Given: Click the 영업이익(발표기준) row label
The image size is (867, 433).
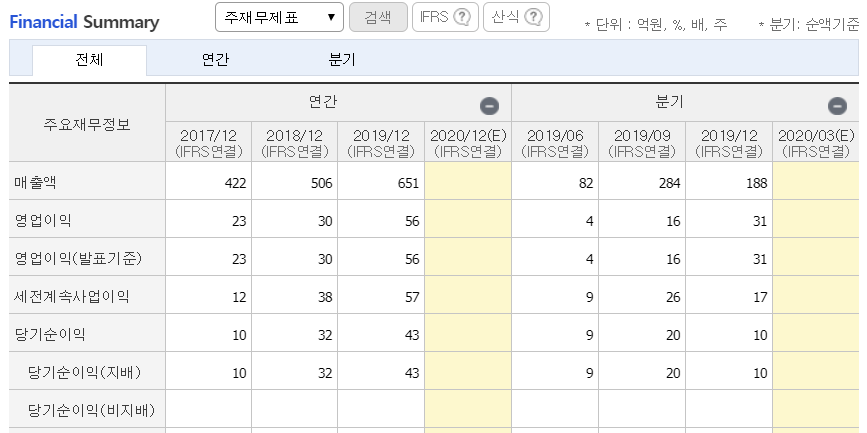Looking at the screenshot, I should [79, 259].
